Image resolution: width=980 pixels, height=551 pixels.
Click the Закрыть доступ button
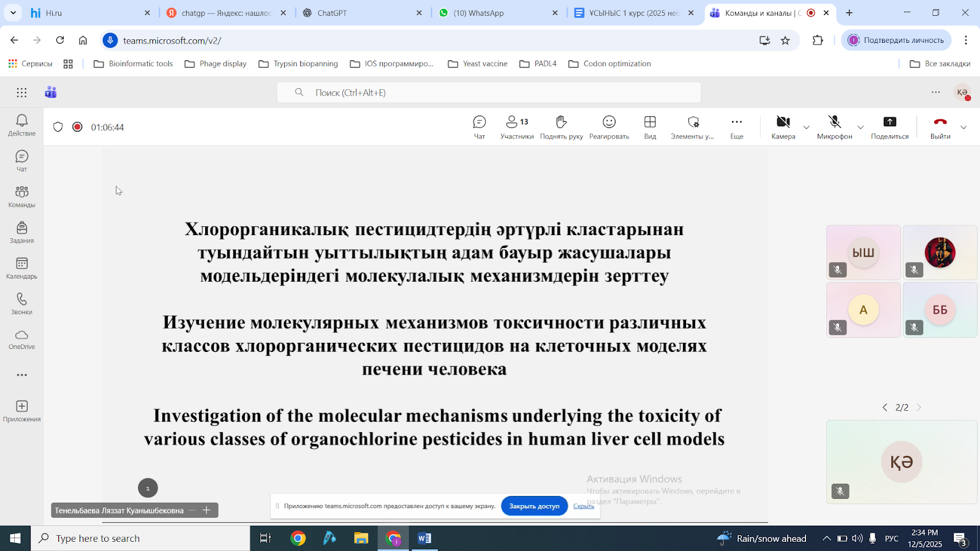[534, 506]
